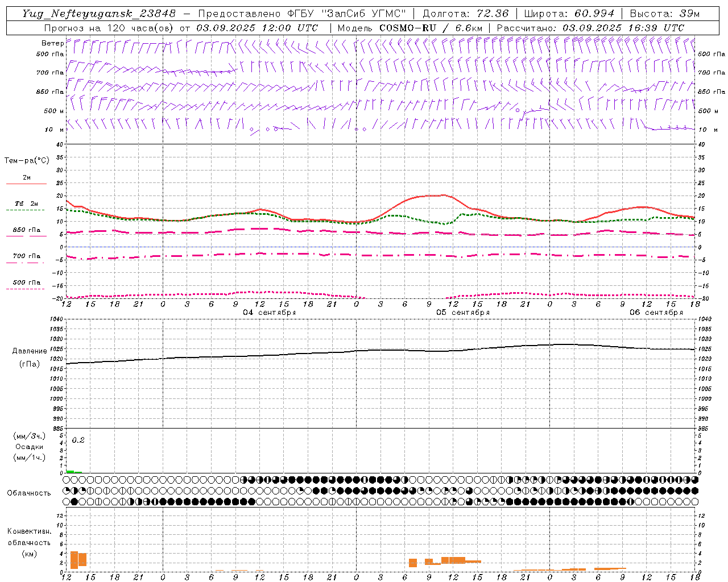Viewport: 728px width, 582px height.
Task: Click the 'Td 2м' dew point legend entry
Action: click(26, 203)
